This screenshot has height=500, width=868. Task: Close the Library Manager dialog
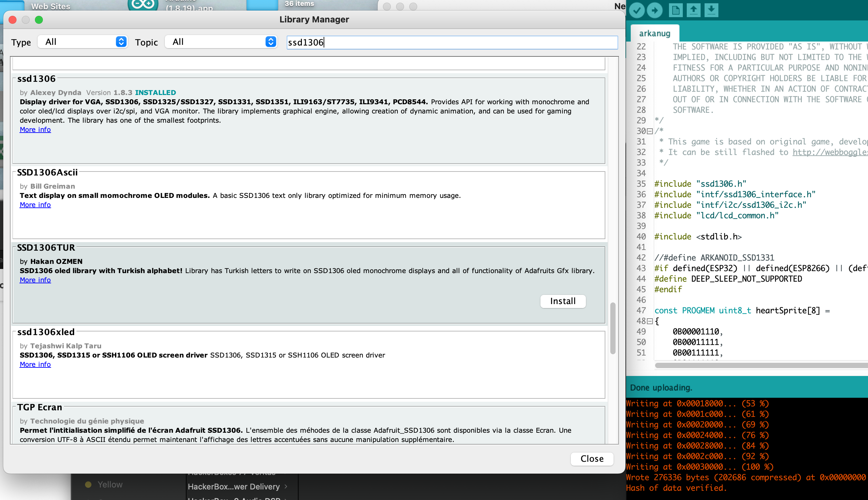(x=592, y=459)
